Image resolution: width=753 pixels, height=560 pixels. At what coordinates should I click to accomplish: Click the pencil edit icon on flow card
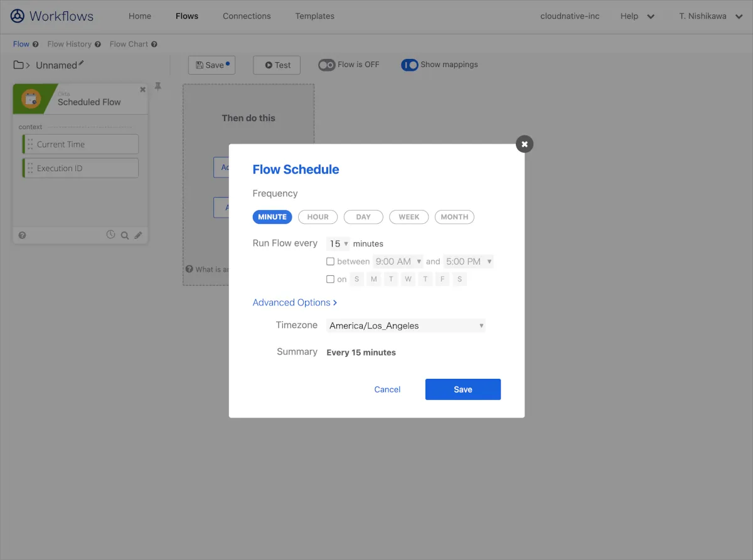(138, 236)
